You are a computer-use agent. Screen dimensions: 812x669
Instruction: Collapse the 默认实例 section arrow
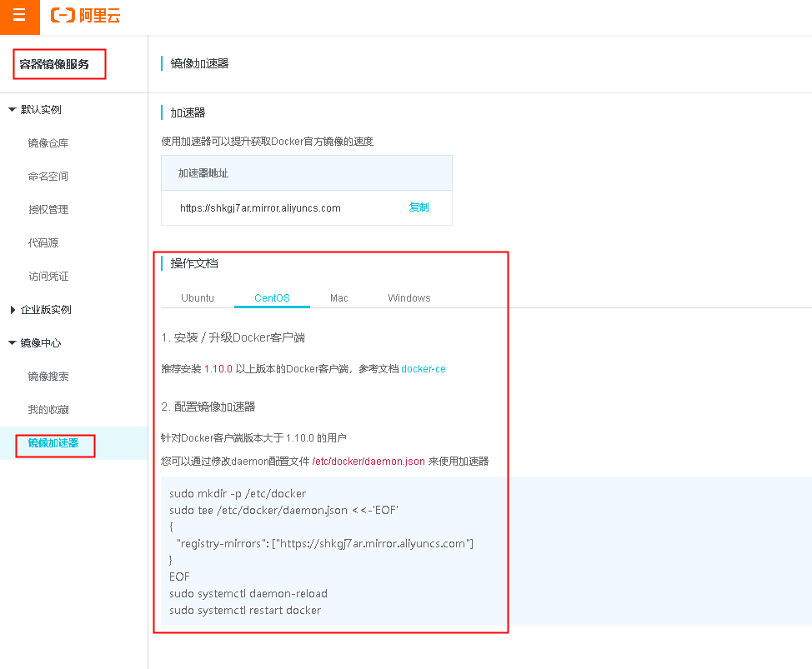point(13,110)
